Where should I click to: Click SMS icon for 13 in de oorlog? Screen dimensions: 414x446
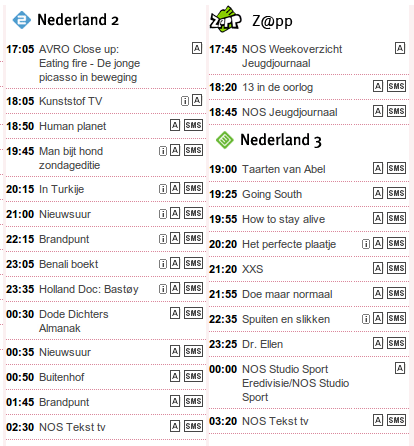pyautogui.click(x=396, y=86)
